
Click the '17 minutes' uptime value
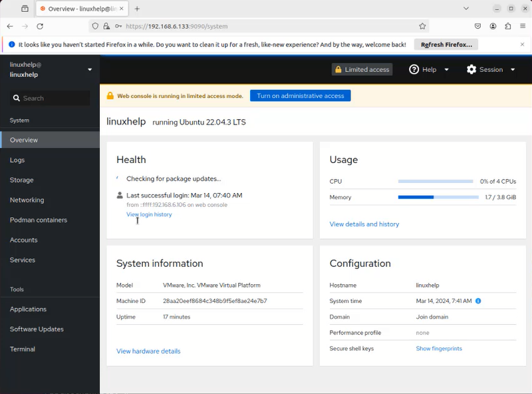click(x=176, y=317)
